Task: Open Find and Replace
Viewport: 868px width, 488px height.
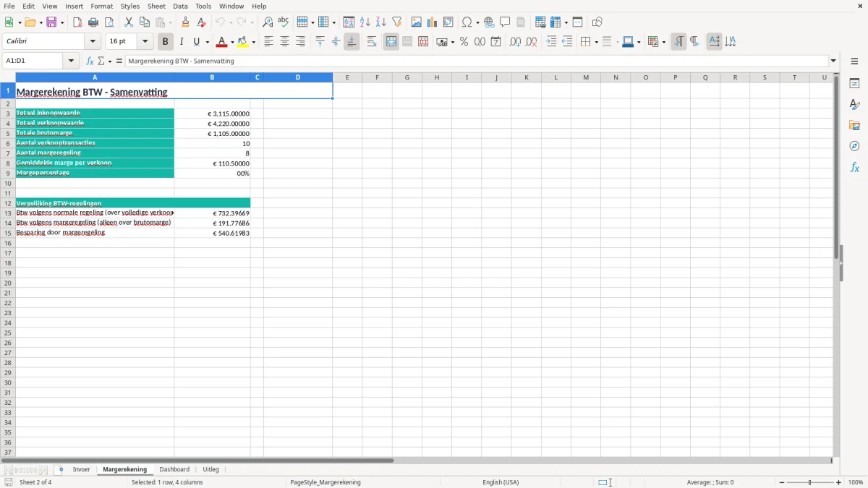Action: click(268, 22)
